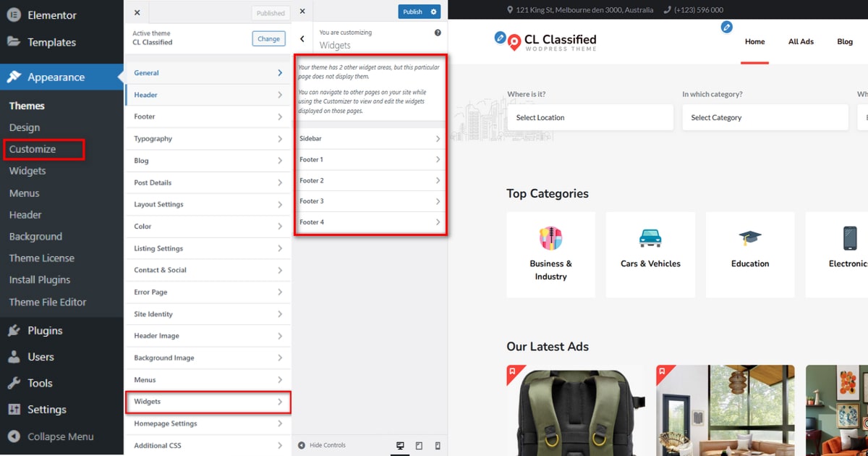Image resolution: width=868 pixels, height=456 pixels.
Task: Click the Users person icon
Action: [x=14, y=357]
